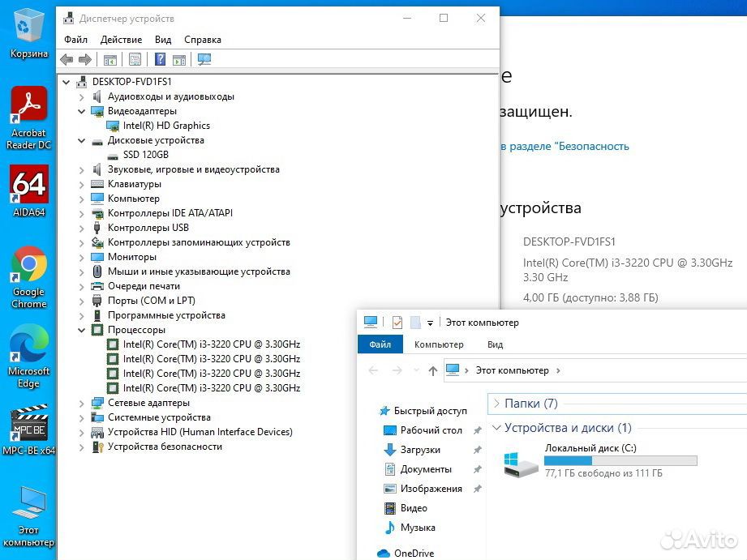Viewport: 747px width, 560px height.
Task: Click the link в разделе "Безопасность
Action: coord(565,146)
